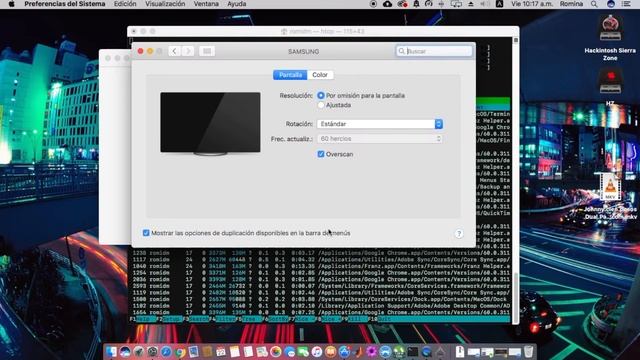Open Launchpad rocket icon in dock
Viewport: 640px width, 360px height.
pyautogui.click(x=139, y=351)
